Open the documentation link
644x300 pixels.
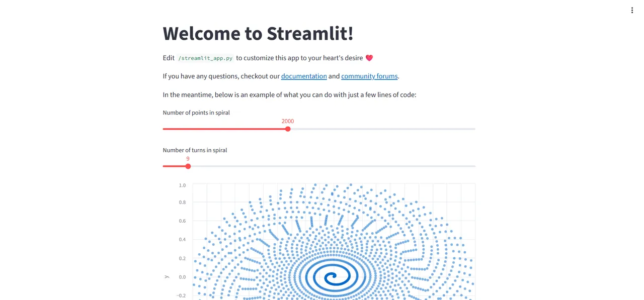click(x=304, y=76)
